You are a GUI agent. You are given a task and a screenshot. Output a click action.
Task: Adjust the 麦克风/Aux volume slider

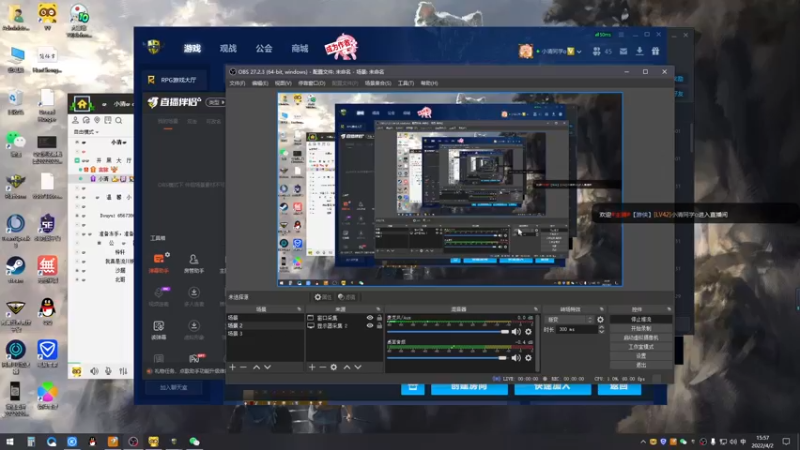(x=448, y=332)
